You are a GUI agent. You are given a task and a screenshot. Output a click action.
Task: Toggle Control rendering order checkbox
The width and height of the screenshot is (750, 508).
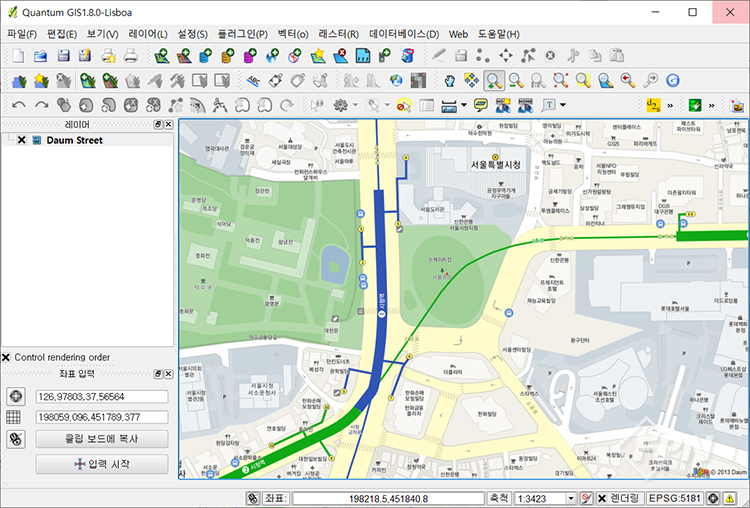[x=7, y=357]
